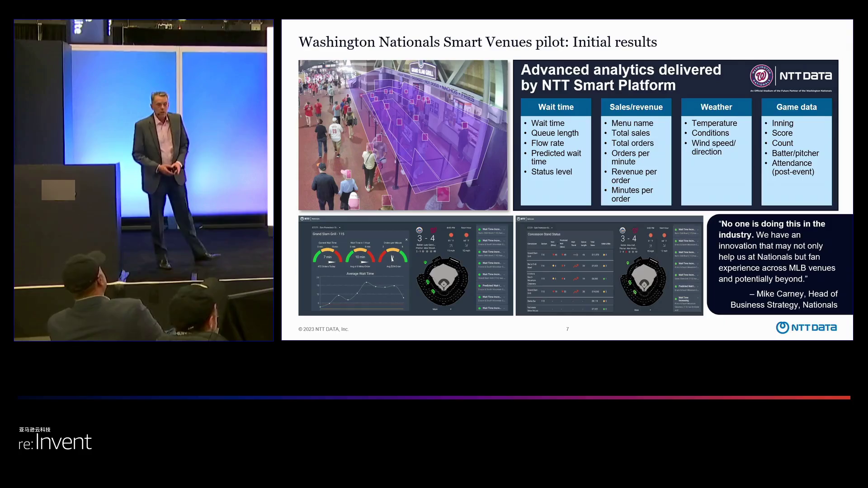Click the re:Invent logo
Viewport: 868px width, 488px height.
click(x=55, y=442)
